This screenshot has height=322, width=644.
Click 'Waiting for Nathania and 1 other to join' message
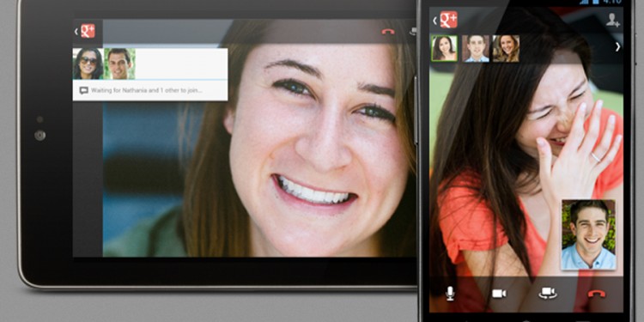coord(147,90)
